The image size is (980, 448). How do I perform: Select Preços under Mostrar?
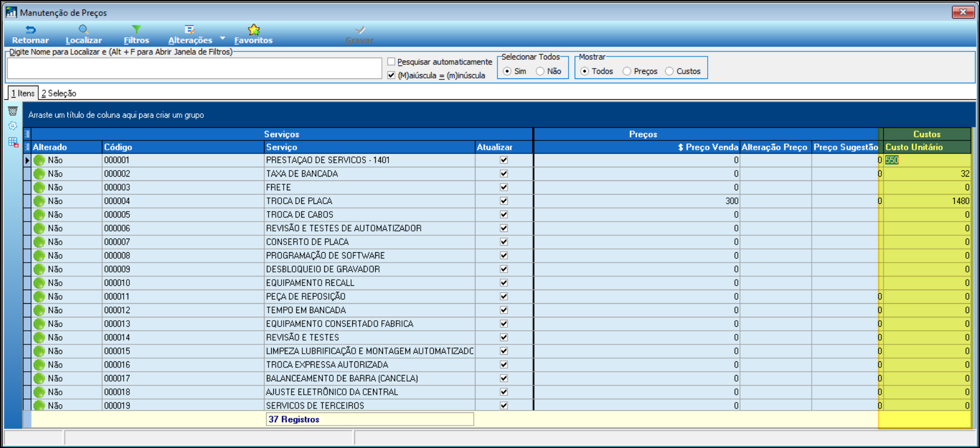coord(627,71)
